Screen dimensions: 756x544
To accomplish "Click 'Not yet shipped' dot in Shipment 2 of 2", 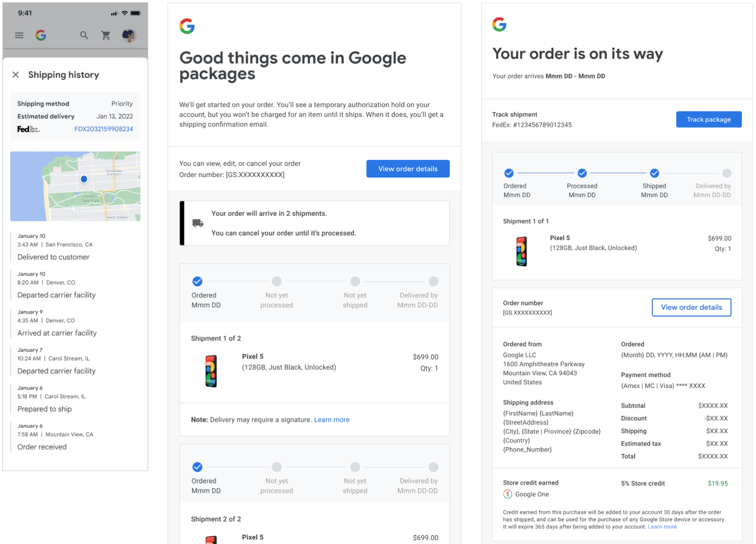I will (x=355, y=467).
